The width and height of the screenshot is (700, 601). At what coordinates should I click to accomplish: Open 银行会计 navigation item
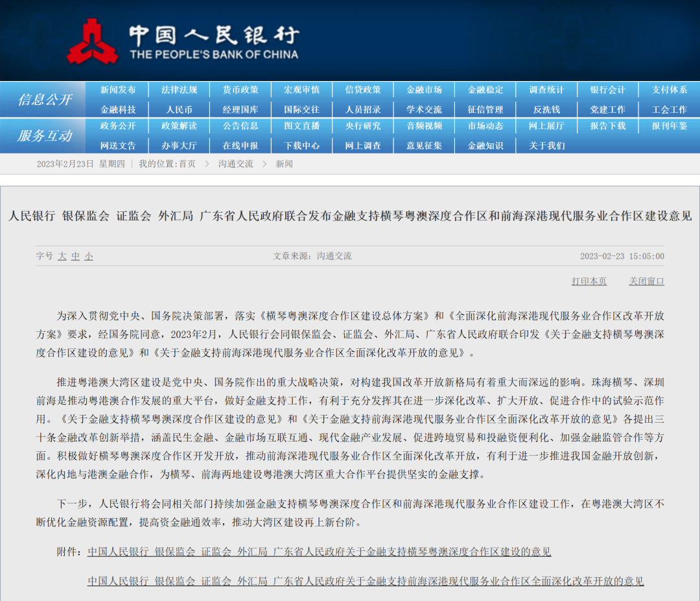(608, 89)
